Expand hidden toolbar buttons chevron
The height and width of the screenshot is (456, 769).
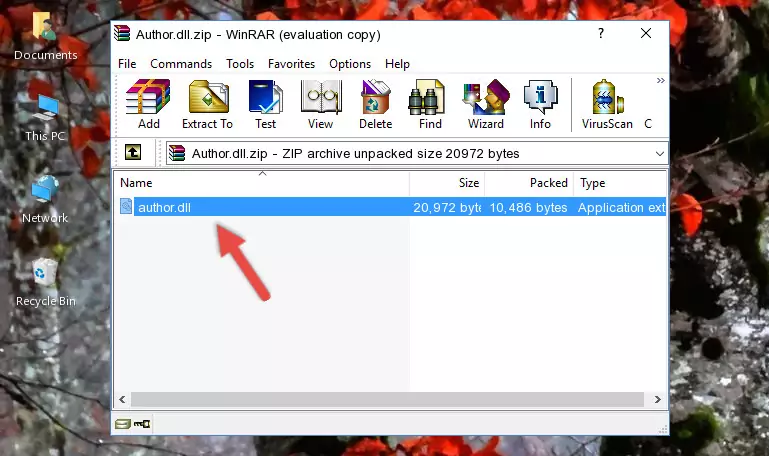pos(661,80)
